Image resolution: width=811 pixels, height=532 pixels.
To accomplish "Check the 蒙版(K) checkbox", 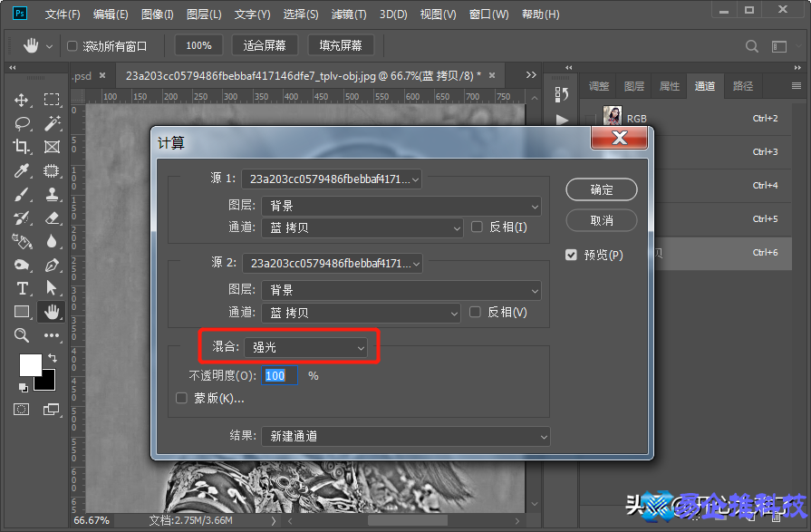I will (x=180, y=398).
